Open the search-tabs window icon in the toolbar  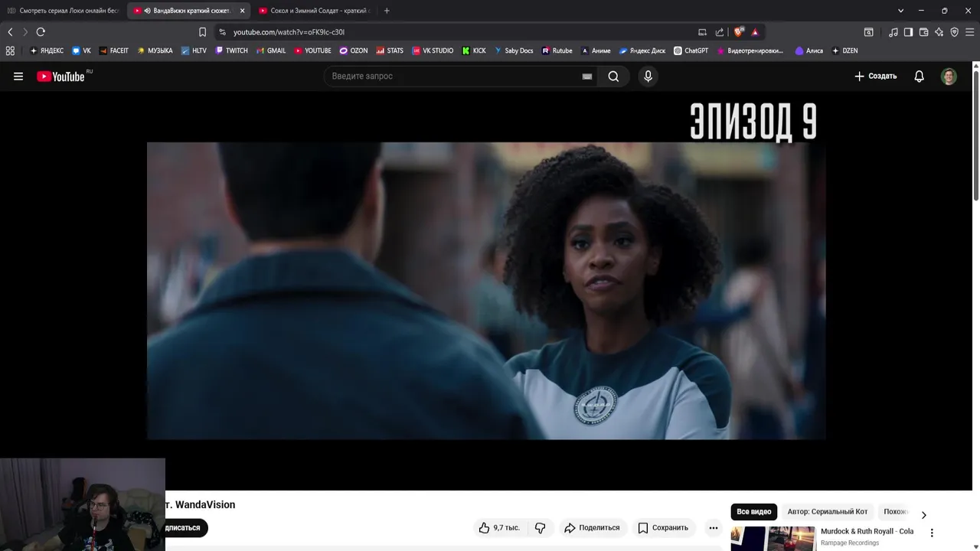point(868,32)
